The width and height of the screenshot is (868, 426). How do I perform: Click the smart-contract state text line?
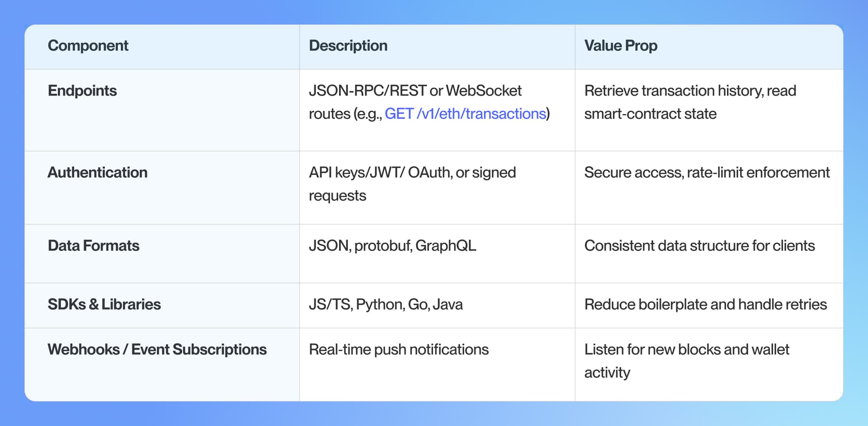pyautogui.click(x=650, y=114)
